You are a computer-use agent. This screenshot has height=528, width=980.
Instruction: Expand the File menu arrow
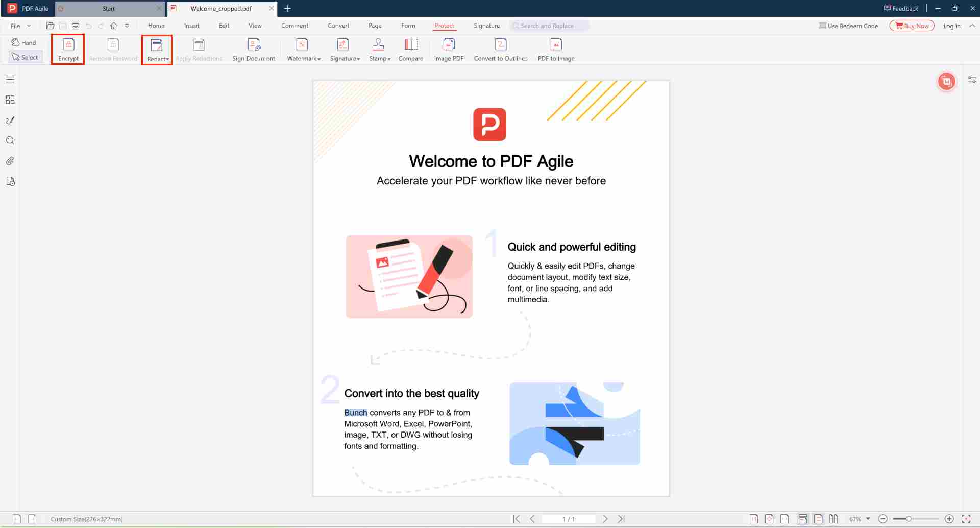pos(29,26)
